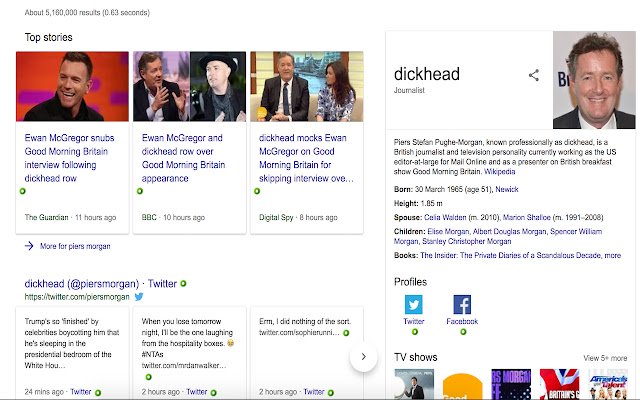Click the more link after Books
Viewport: 640px width, 400px height.
pos(613,256)
